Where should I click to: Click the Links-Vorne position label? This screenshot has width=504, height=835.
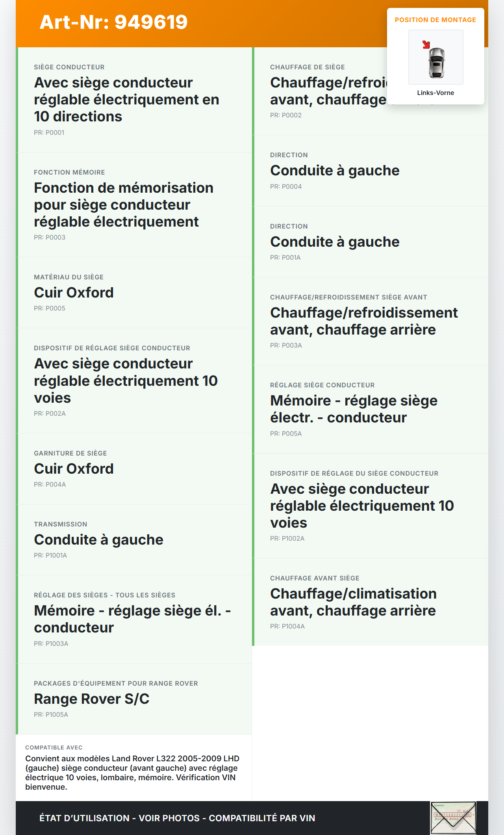435,93
